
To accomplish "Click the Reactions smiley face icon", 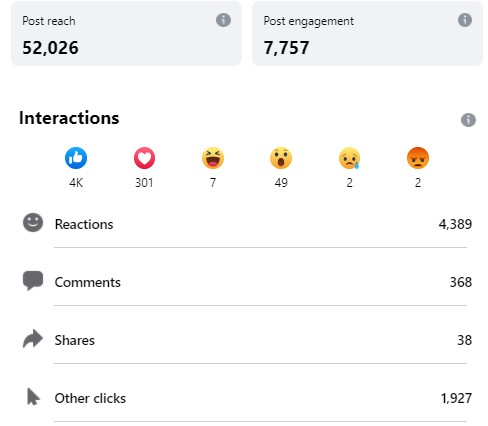I will (33, 222).
